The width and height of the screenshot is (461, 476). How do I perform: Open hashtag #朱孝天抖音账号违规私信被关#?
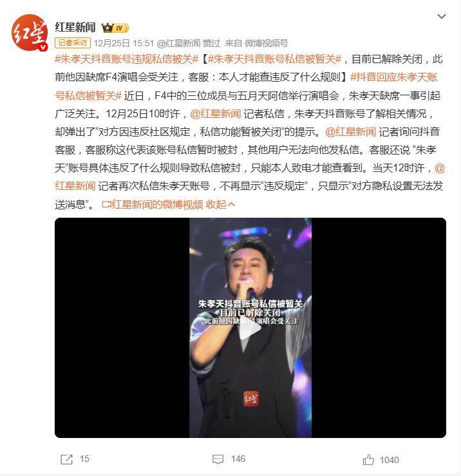click(127, 59)
